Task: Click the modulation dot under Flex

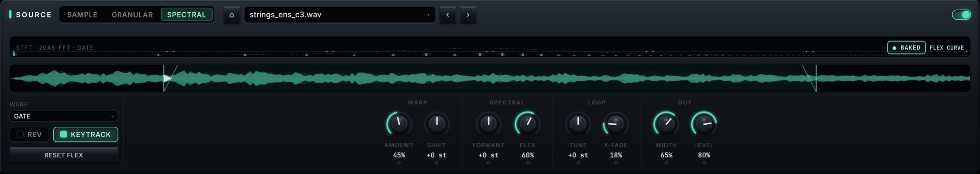Action: [527, 163]
